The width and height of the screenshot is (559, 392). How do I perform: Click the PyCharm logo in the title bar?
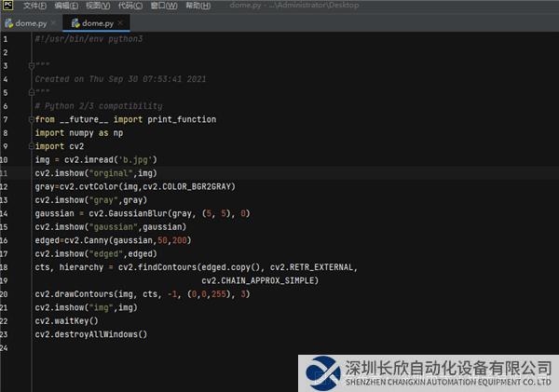pos(7,6)
